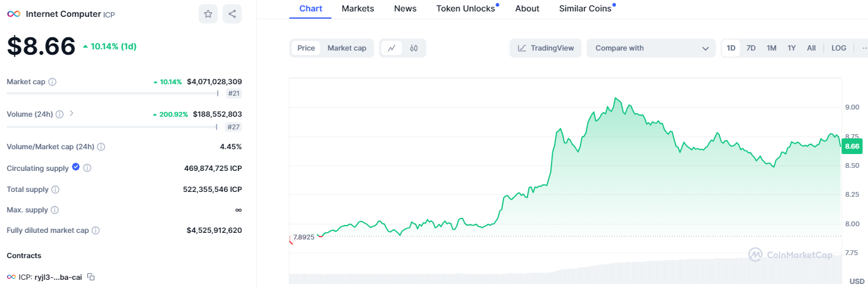Screen dimensions: 868x287
Task: Click the current price 8.66 chart label
Action: pos(852,146)
